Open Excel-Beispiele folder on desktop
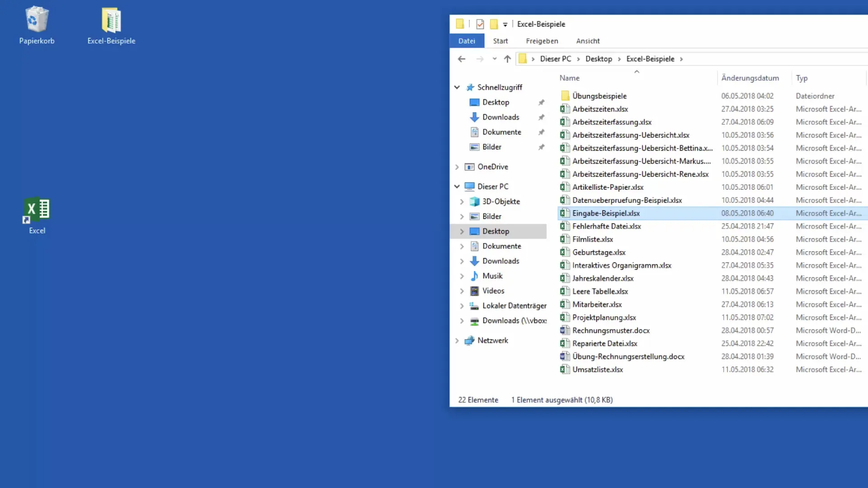868x488 pixels. tap(111, 23)
